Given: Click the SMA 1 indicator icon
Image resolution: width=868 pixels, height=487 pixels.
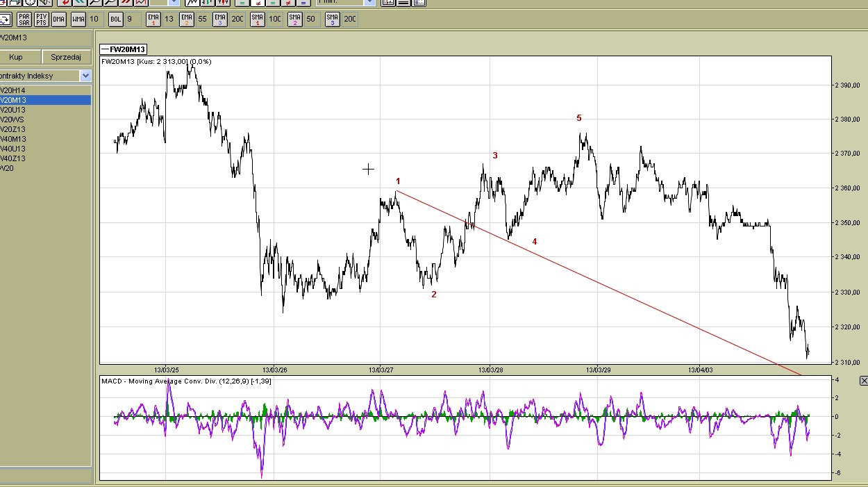Looking at the screenshot, I should click(258, 19).
